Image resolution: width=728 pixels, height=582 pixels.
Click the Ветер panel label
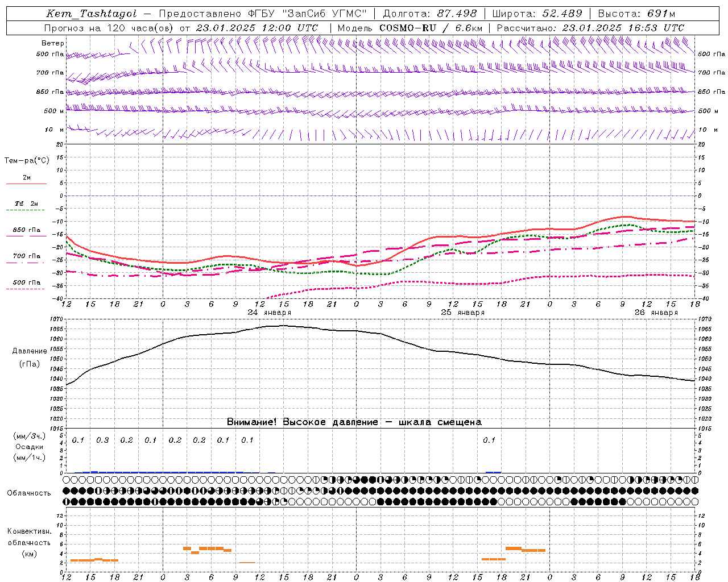click(x=53, y=43)
